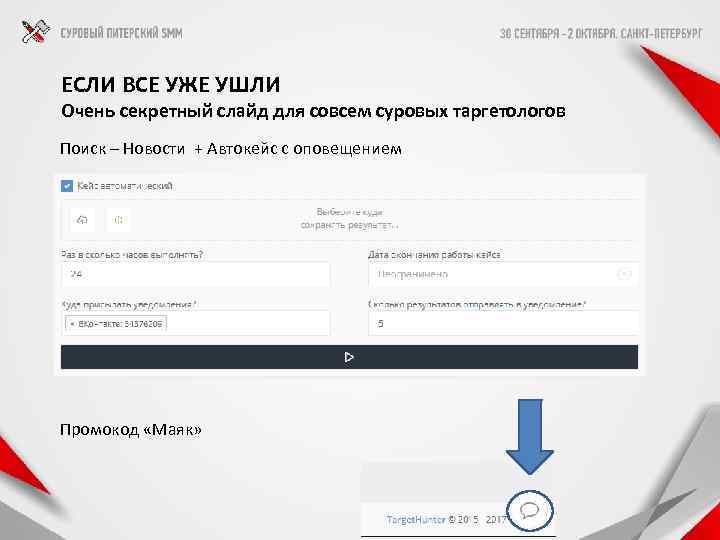Click the 'Суровый Питерский SMM' header text
720x540 pixels.
click(121, 33)
